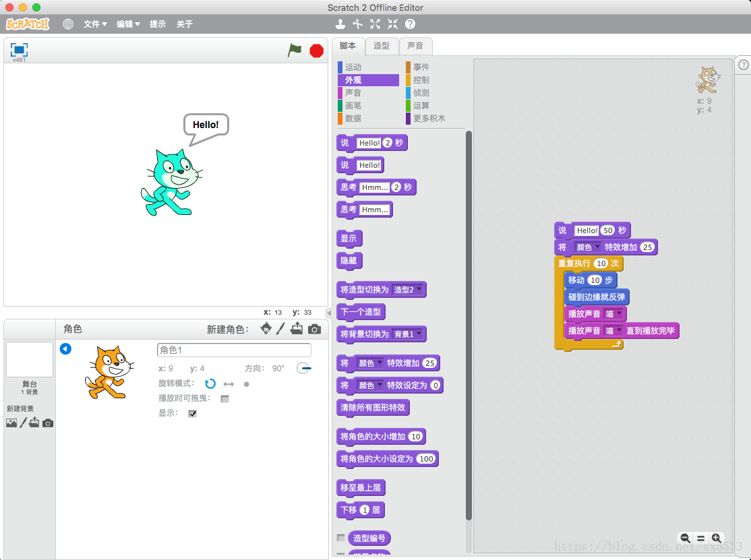The width and height of the screenshot is (751, 560).
Task: Select the 数据 block category
Action: (x=368, y=118)
